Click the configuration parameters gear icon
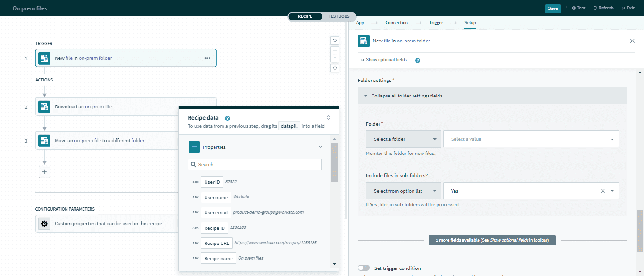 [x=44, y=224]
